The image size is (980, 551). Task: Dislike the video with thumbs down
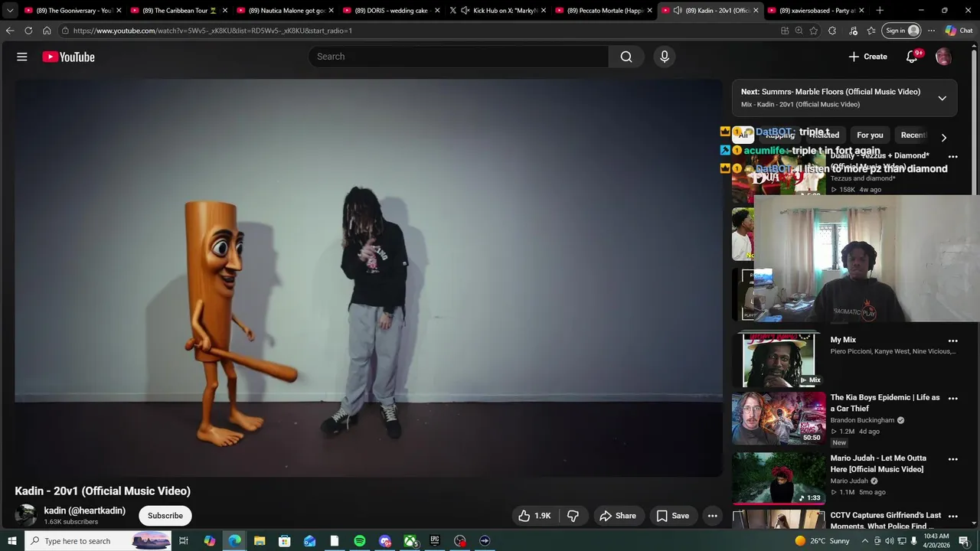coord(573,516)
